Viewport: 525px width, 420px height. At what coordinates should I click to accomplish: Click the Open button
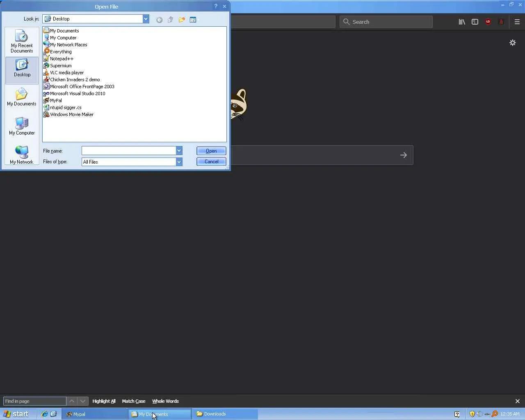[x=211, y=151]
